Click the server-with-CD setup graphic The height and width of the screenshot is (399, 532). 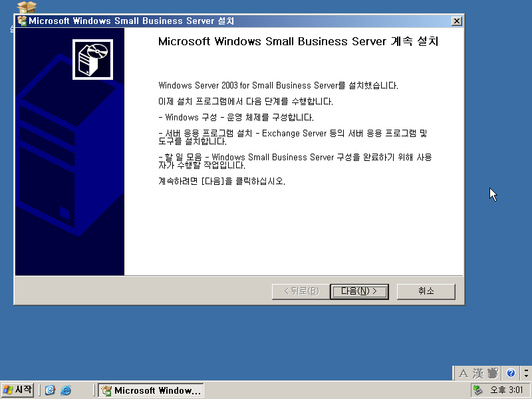tap(92, 59)
